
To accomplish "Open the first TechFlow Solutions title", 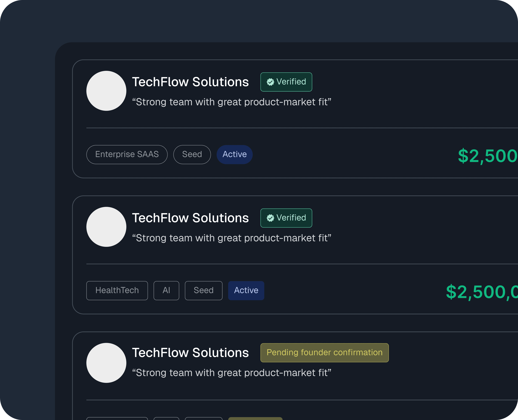I will [x=190, y=82].
